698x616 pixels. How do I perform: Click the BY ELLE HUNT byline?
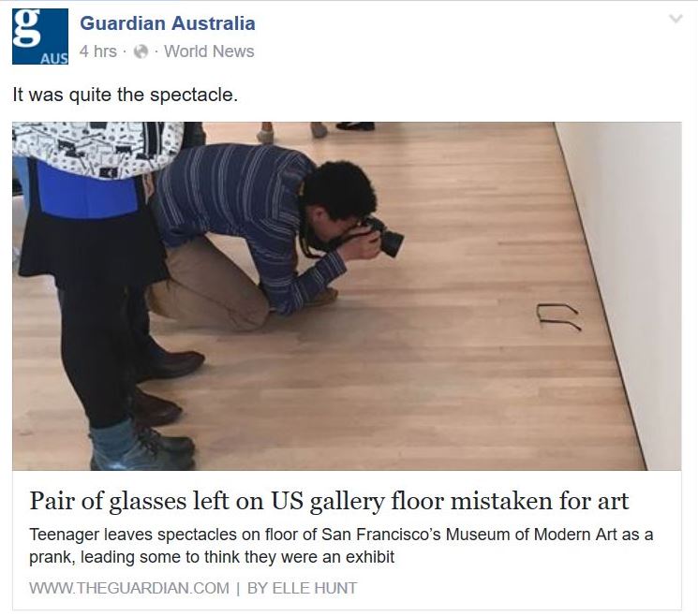302,588
